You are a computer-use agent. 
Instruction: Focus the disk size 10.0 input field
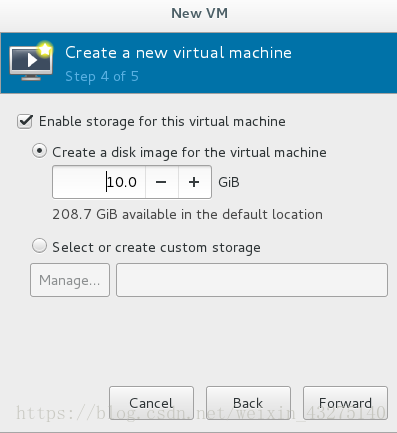click(x=99, y=182)
